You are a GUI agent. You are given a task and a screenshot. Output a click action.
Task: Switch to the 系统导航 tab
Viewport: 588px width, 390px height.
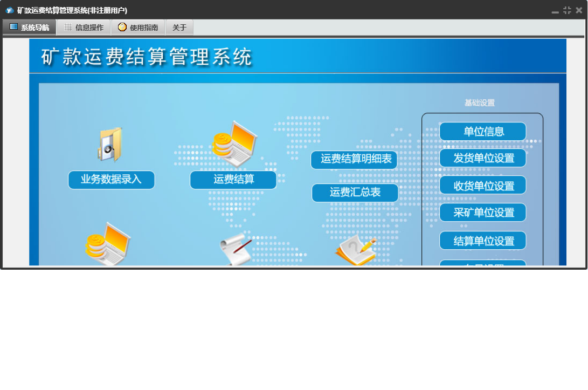[29, 28]
